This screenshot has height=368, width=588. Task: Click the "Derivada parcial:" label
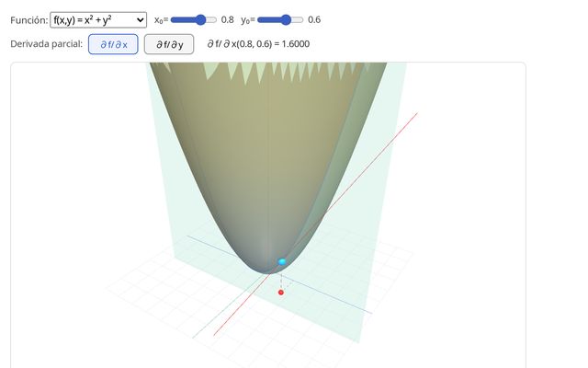click(x=46, y=44)
